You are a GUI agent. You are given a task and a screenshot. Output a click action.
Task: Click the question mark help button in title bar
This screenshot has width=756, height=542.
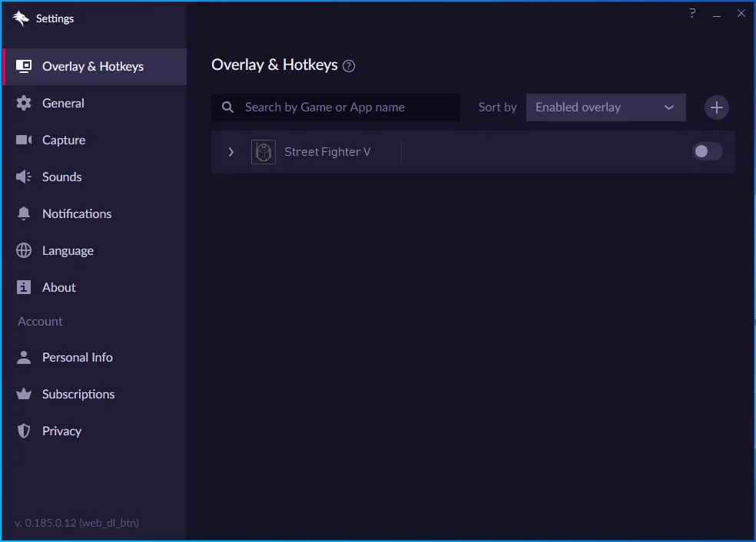(x=692, y=14)
